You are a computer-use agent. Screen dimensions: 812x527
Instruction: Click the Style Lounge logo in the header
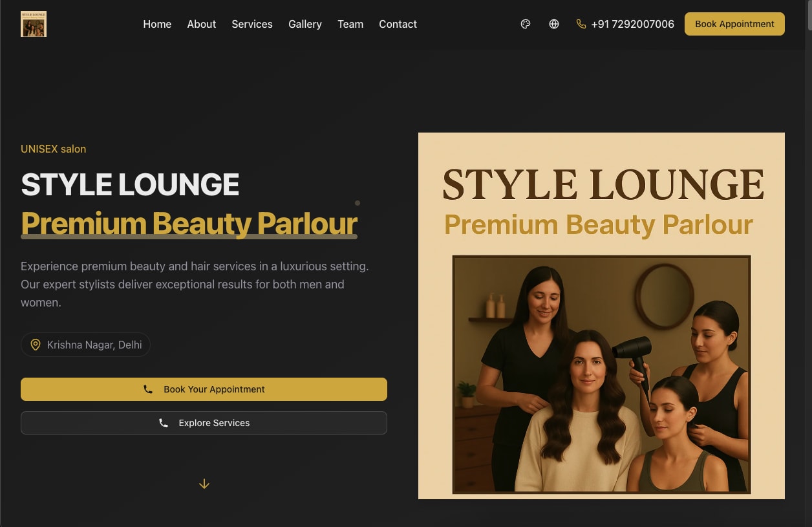(x=34, y=24)
